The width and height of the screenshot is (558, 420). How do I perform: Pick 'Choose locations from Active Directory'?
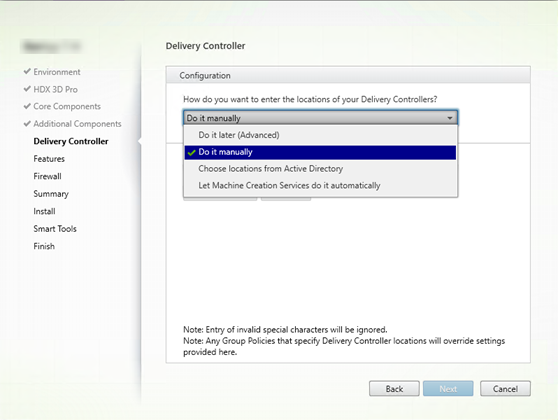[x=320, y=169]
